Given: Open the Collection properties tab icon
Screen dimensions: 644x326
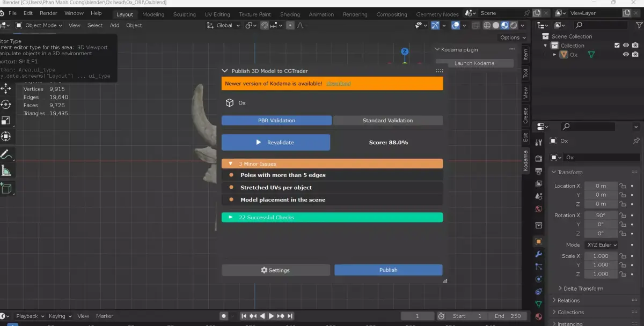Looking at the screenshot, I should coord(539,225).
